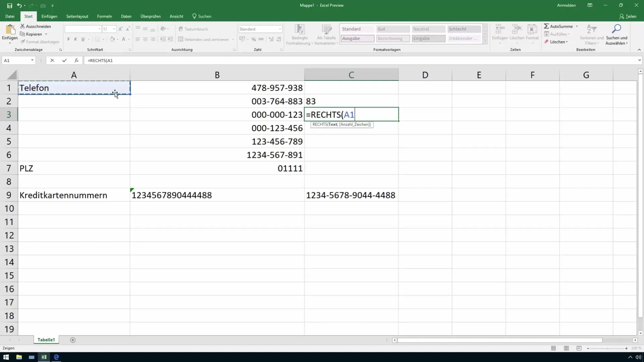Viewport: 644px width, 362px height.
Task: Apply the Schlecht cell style
Action: coord(464,29)
